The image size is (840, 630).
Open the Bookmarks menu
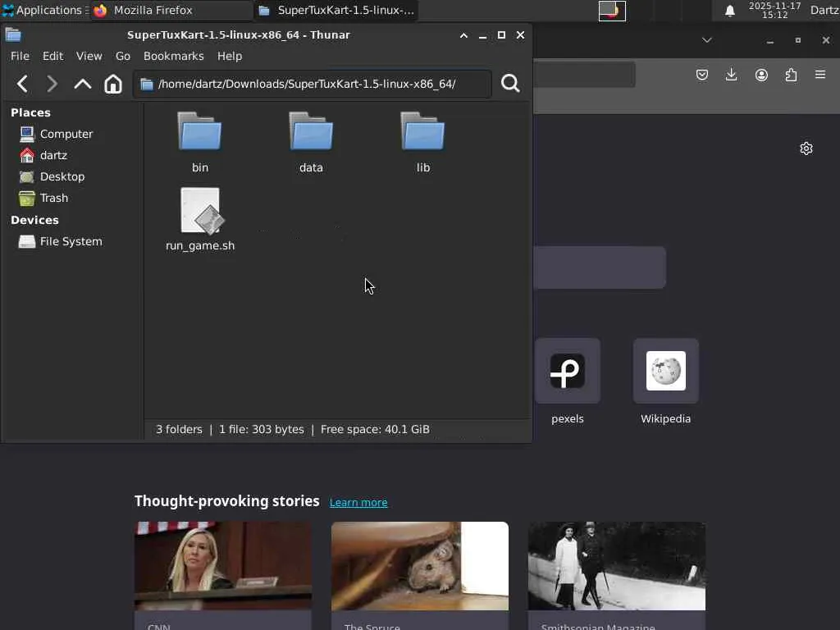(x=174, y=57)
